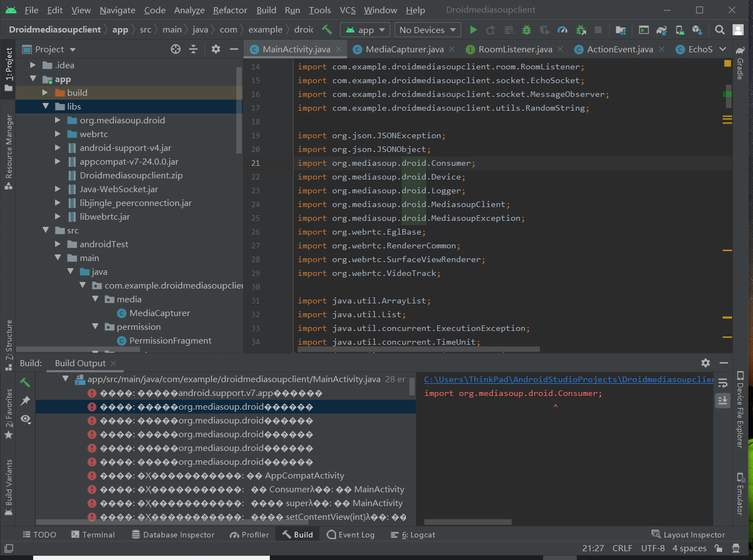Switch to the ActionEvent.java tab
753x560 pixels.
620,49
